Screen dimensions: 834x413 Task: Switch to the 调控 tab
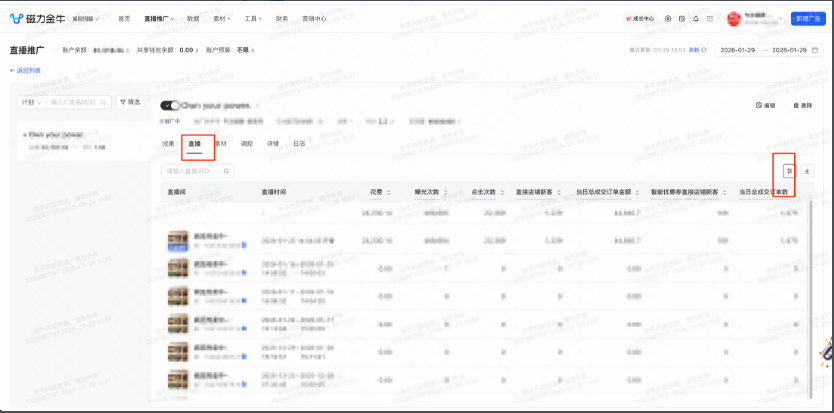[x=247, y=143]
